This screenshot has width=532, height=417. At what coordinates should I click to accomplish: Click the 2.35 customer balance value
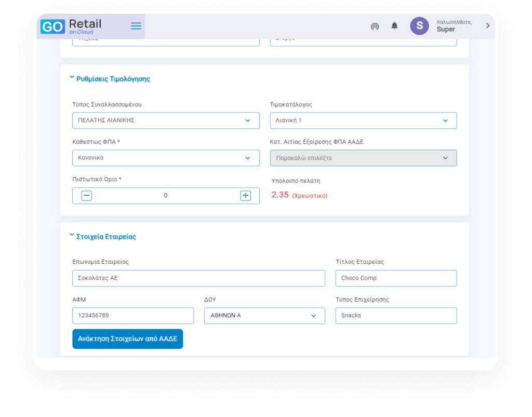(280, 195)
